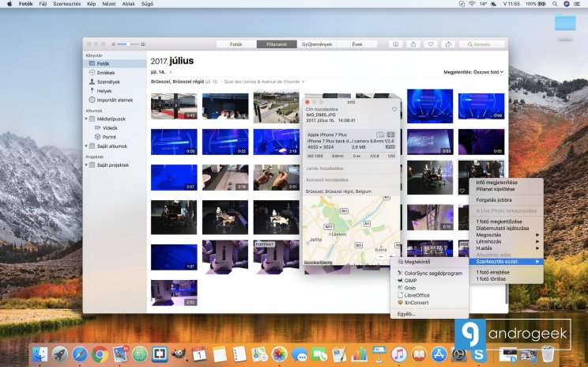This screenshot has height=367, width=588.
Task: Choose Forgatás jobbra from context menu
Action: 507,200
